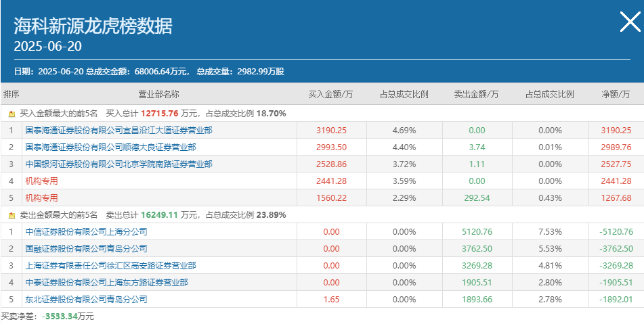The width and height of the screenshot is (644, 324).
Task: Click the rank number 3 in 中国银河证券 row
Action: click(11, 164)
